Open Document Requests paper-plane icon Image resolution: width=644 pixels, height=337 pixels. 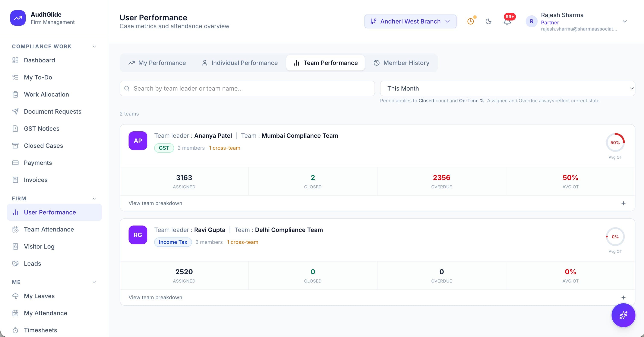pyautogui.click(x=15, y=111)
